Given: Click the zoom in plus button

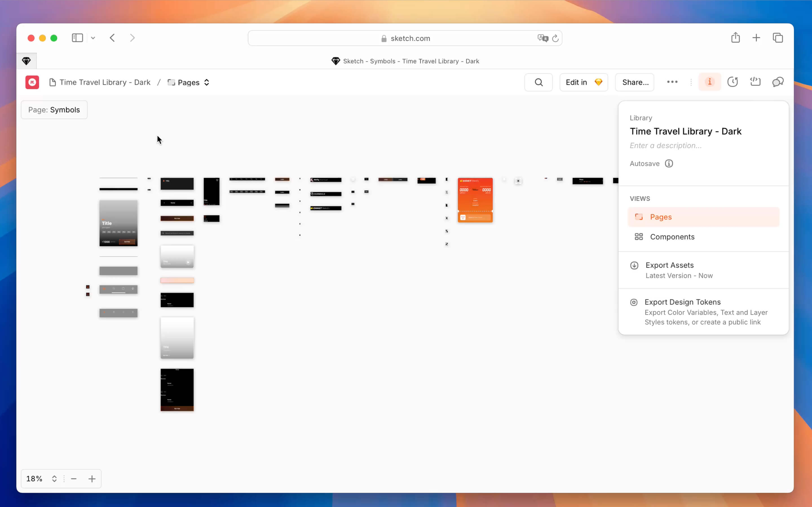Looking at the screenshot, I should click(92, 479).
